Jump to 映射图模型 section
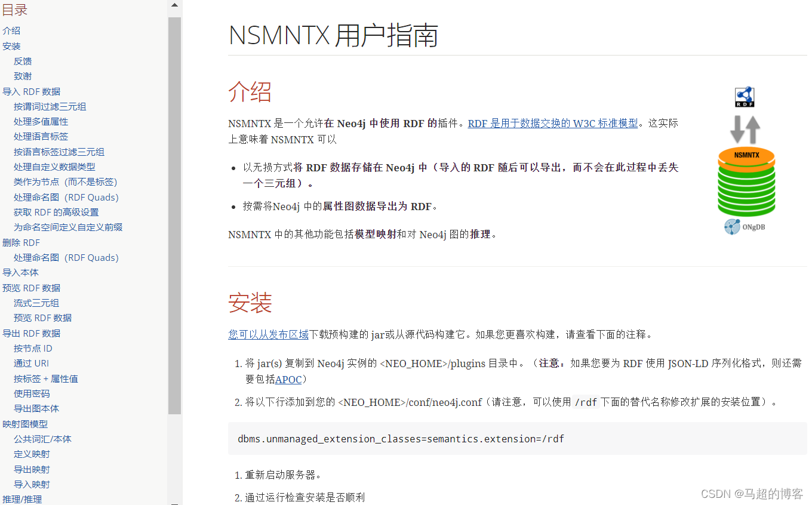Image resolution: width=812 pixels, height=505 pixels. (x=25, y=424)
